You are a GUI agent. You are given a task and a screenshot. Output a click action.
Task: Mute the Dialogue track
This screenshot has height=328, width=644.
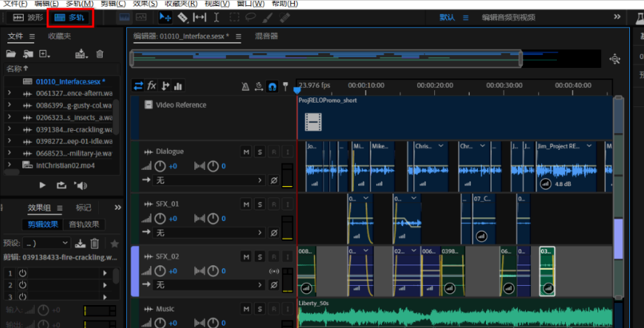pyautogui.click(x=246, y=152)
